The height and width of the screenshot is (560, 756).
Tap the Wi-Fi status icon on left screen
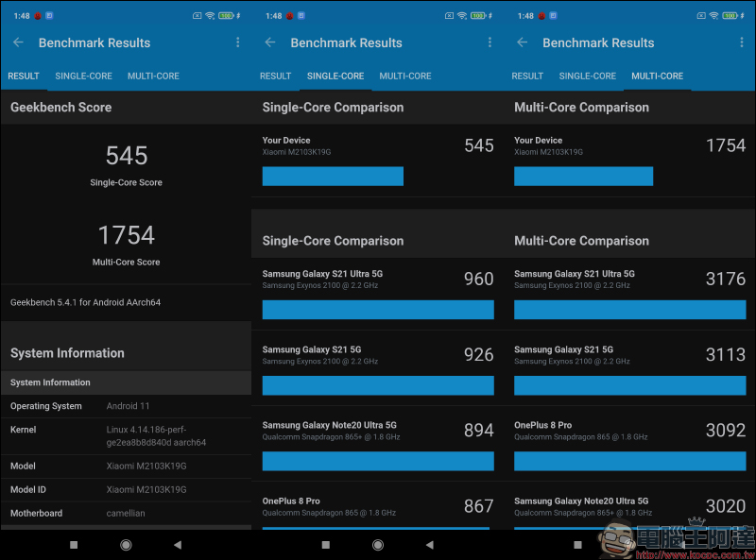pos(210,16)
